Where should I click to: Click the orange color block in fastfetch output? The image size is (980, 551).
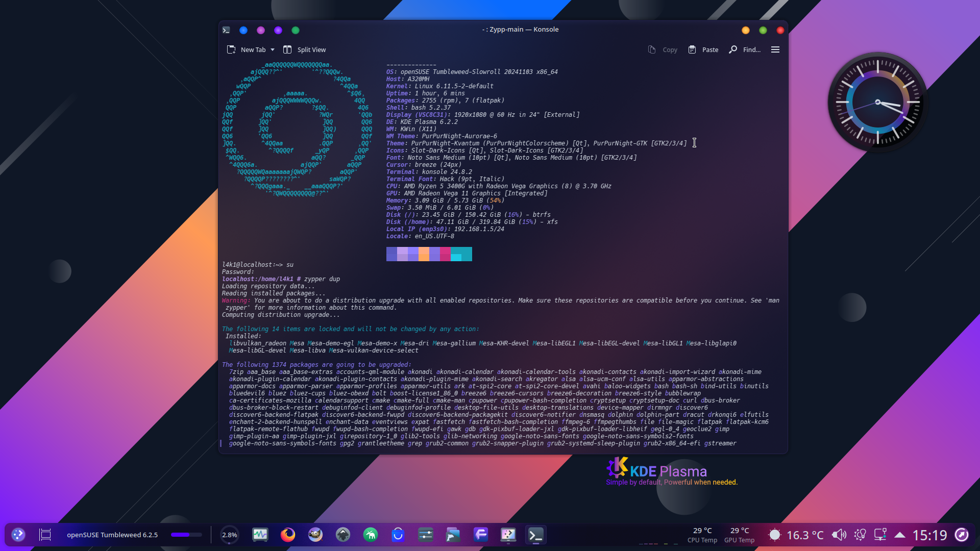tap(424, 254)
